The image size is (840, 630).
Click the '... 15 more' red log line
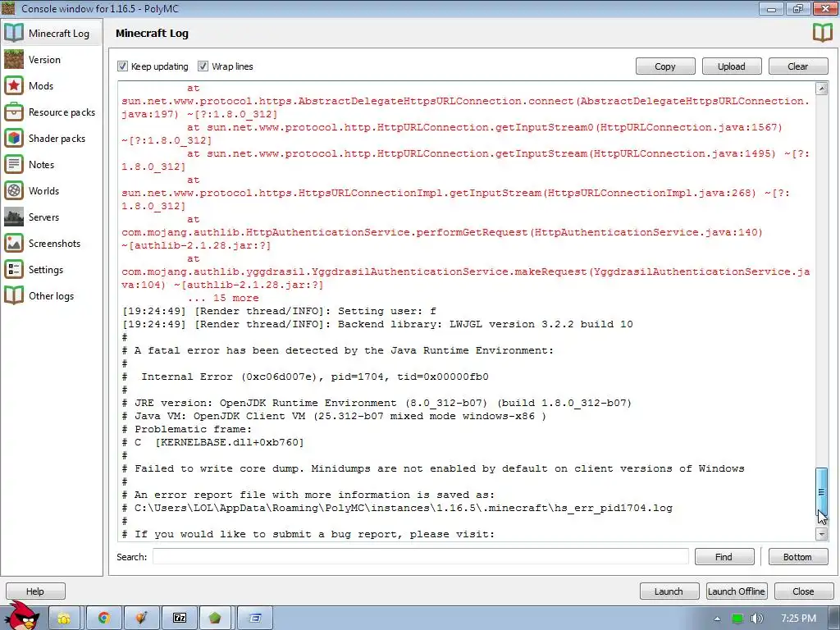click(223, 298)
